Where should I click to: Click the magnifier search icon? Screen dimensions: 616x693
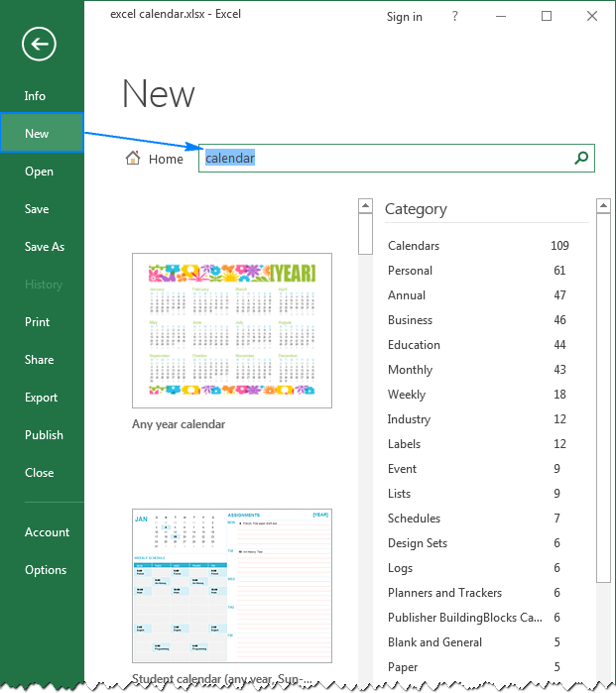point(581,158)
